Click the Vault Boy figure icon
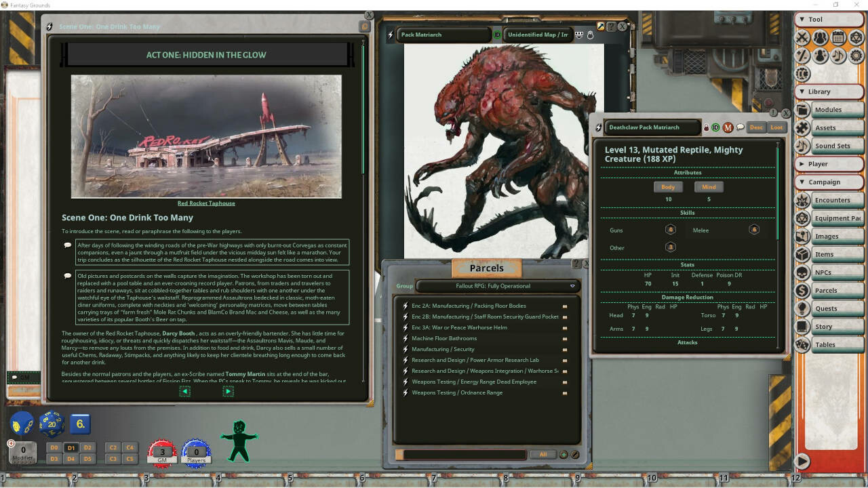The width and height of the screenshot is (868, 488). (239, 439)
